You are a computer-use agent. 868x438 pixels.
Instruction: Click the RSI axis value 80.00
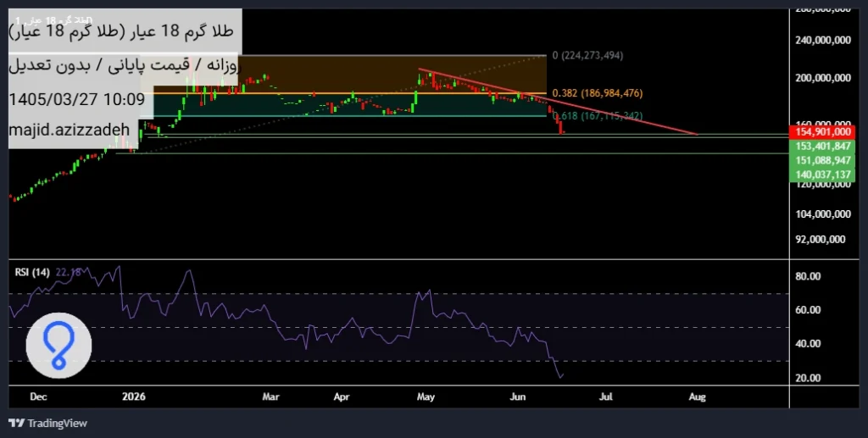click(808, 276)
